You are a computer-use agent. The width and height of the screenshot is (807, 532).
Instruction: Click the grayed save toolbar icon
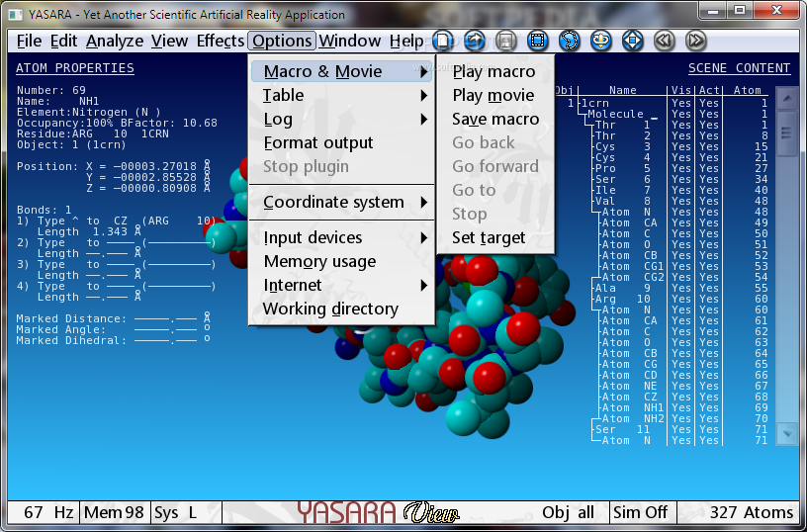click(x=506, y=41)
